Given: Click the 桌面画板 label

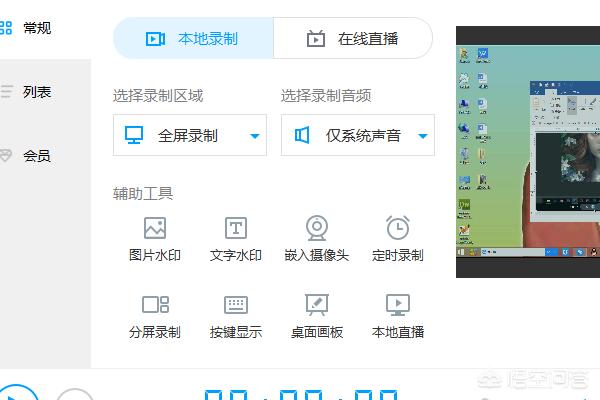Looking at the screenshot, I should click(317, 332).
